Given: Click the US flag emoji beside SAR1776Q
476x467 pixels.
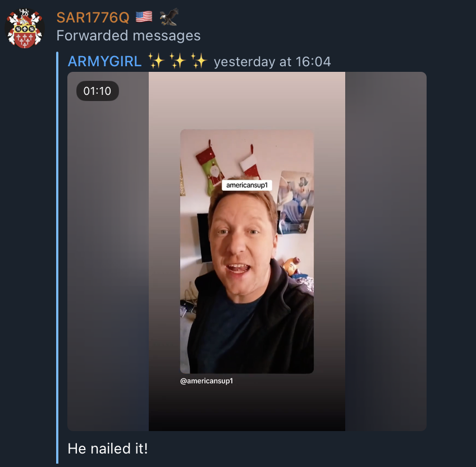Looking at the screenshot, I should 144,17.
